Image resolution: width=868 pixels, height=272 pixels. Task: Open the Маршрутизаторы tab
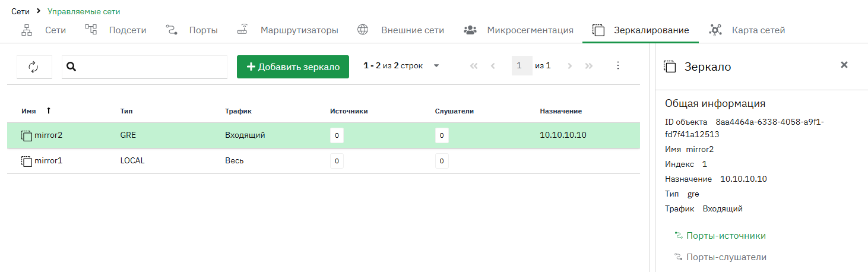(x=287, y=30)
